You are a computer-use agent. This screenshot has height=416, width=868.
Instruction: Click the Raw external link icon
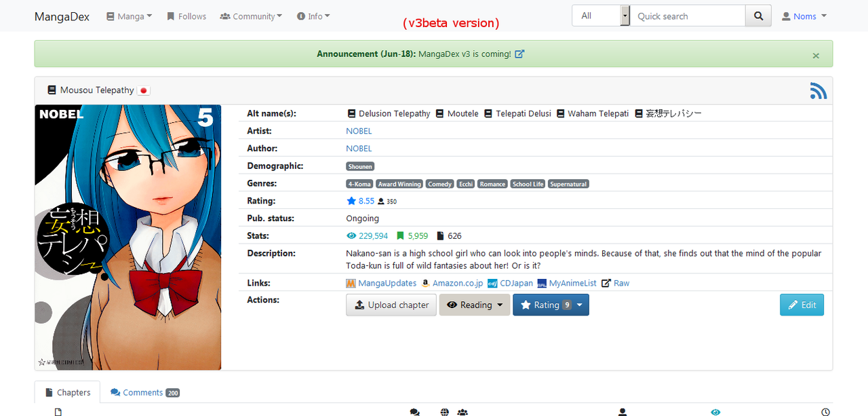(x=606, y=283)
